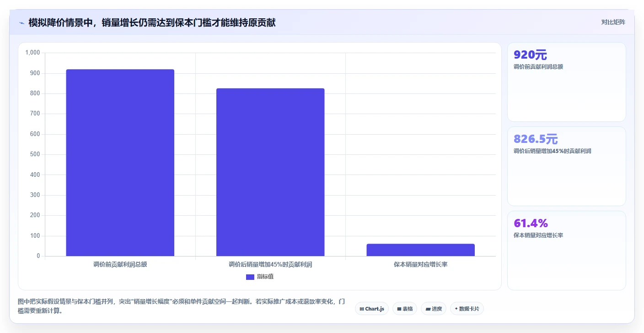
Task: Click card caption 保本销量对应增长率 under 61.4%
Action: (538, 235)
